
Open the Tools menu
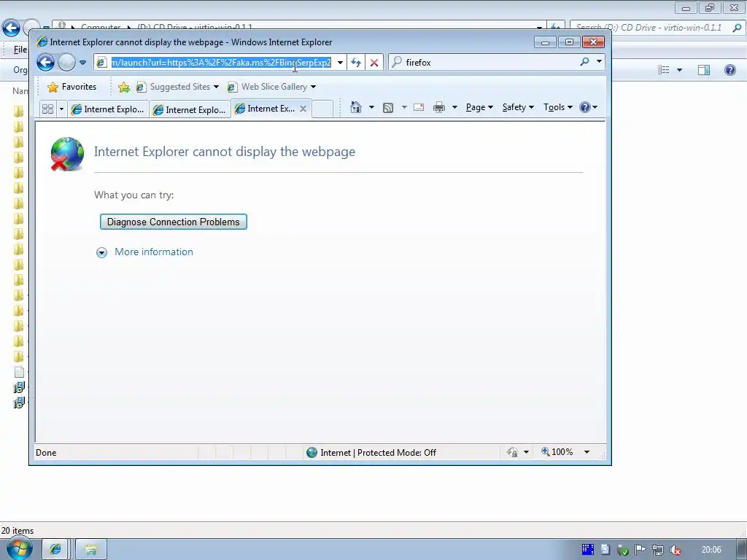coord(558,107)
